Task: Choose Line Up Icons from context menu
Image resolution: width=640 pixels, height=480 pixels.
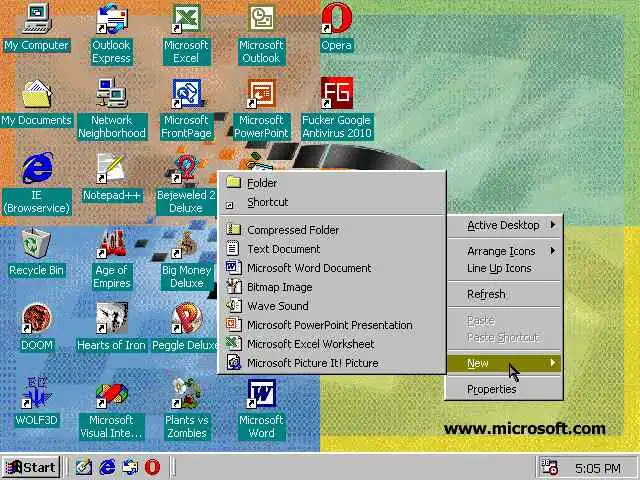Action: (x=504, y=268)
